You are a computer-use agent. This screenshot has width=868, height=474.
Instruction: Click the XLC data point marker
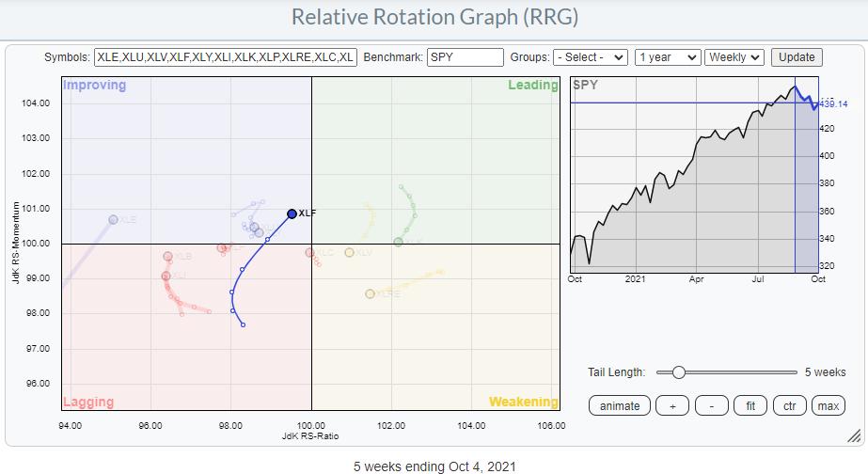(309, 252)
